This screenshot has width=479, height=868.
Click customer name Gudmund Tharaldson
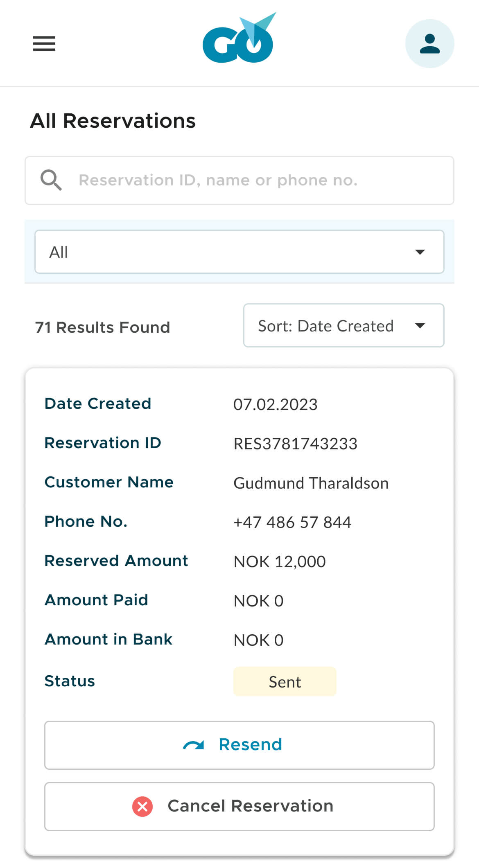(x=311, y=483)
